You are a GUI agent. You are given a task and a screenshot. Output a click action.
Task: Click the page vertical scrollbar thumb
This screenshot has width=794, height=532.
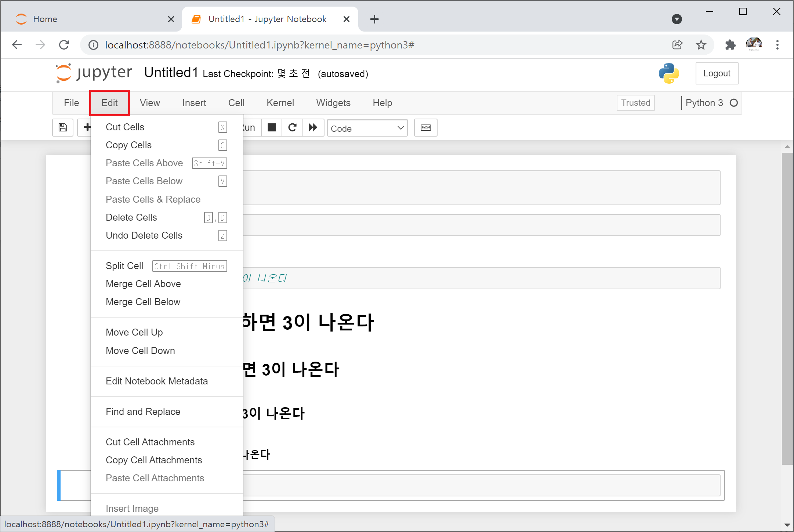(787, 308)
